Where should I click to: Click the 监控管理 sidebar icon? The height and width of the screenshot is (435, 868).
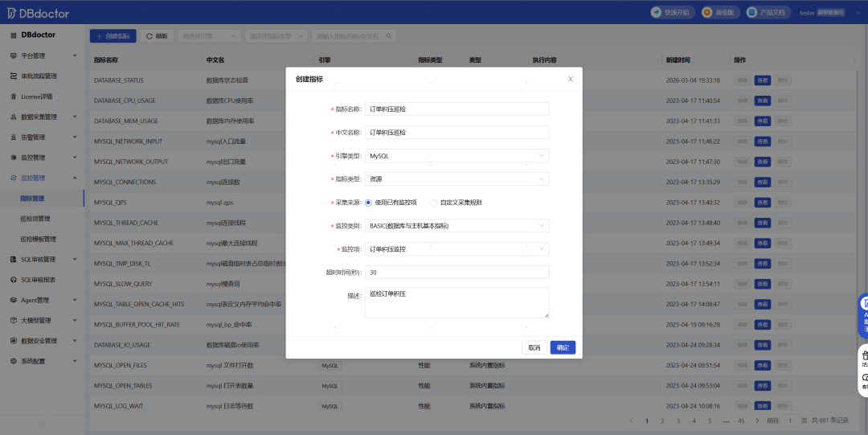[x=14, y=158]
